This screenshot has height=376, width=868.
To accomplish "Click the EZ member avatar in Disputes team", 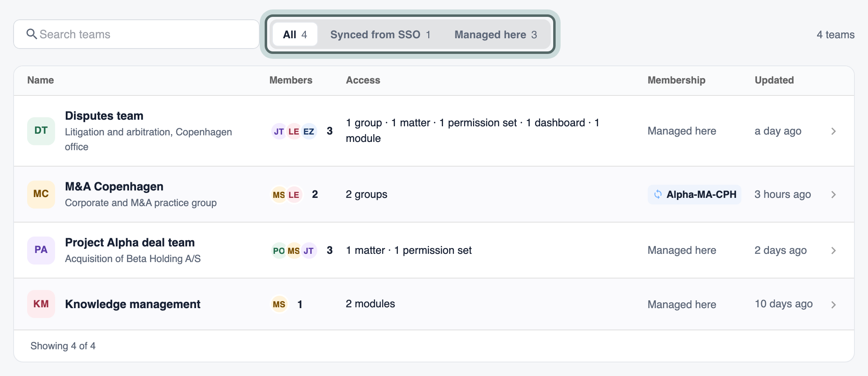I will pos(309,131).
